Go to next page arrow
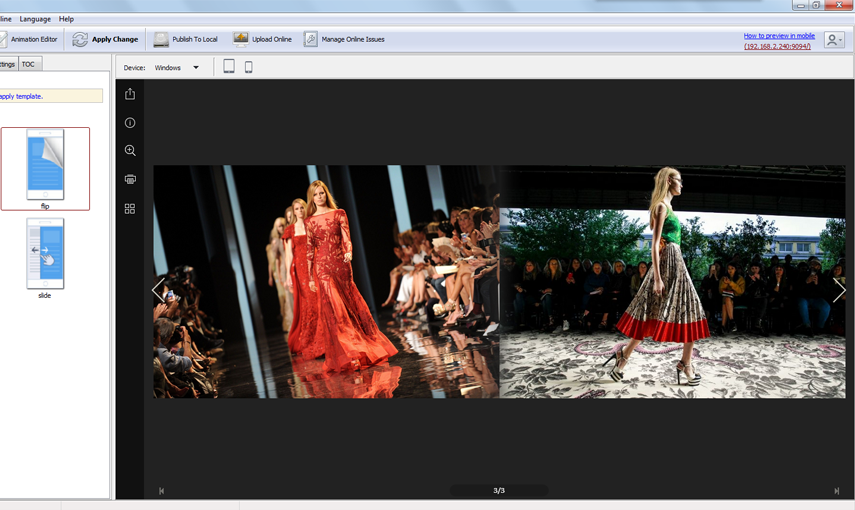The height and width of the screenshot is (510, 855). click(x=838, y=290)
